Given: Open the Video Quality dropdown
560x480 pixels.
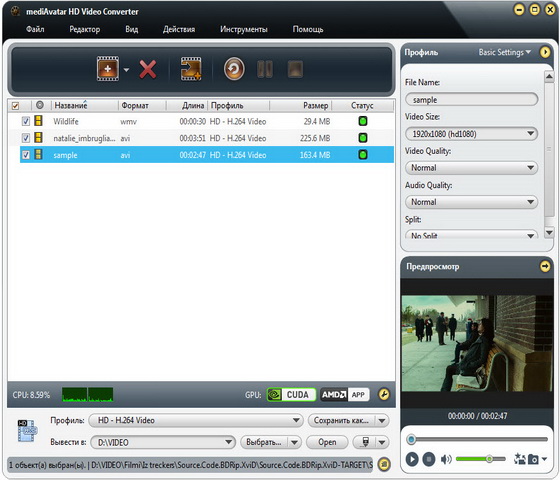Looking at the screenshot, I should (471, 168).
